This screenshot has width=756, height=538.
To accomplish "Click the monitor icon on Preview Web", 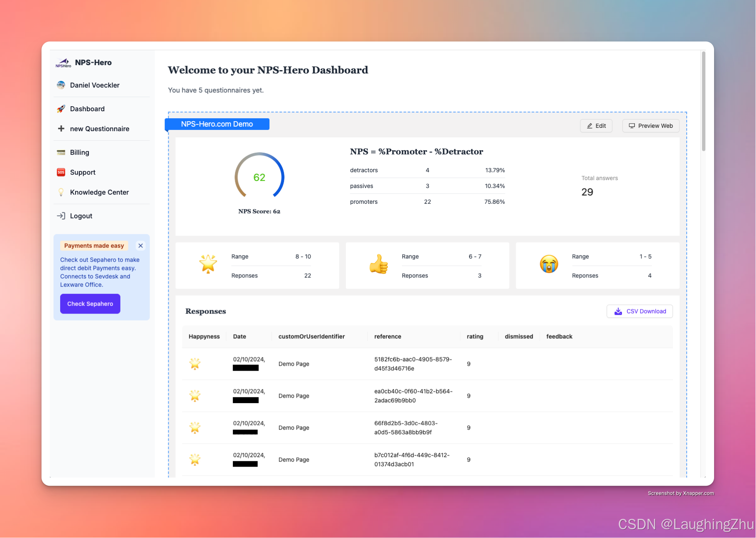I will tap(632, 126).
